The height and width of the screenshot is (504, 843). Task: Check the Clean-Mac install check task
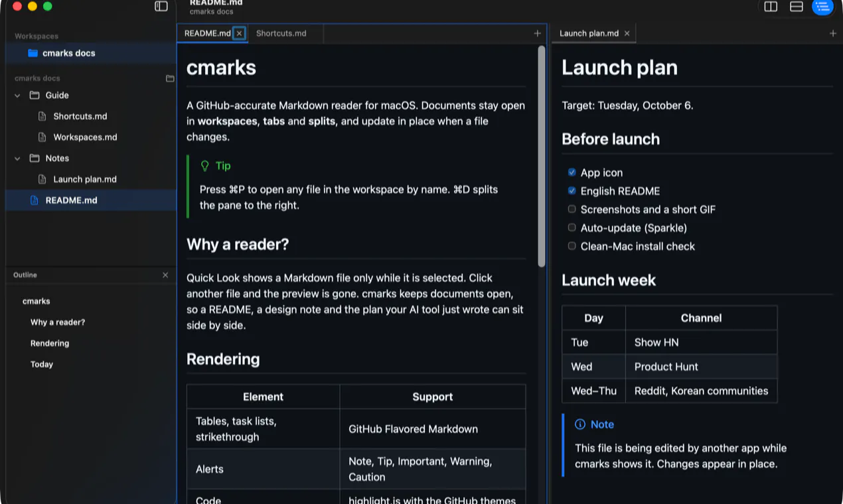[x=572, y=246]
